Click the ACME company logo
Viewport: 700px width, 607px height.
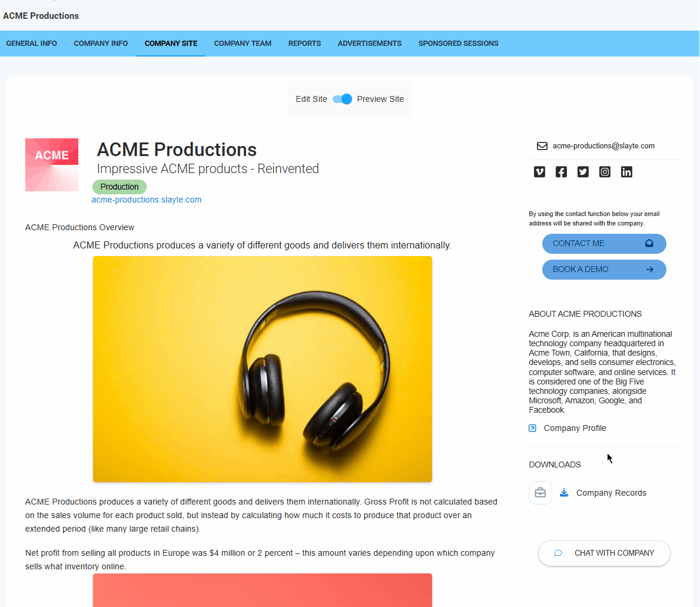pos(52,165)
